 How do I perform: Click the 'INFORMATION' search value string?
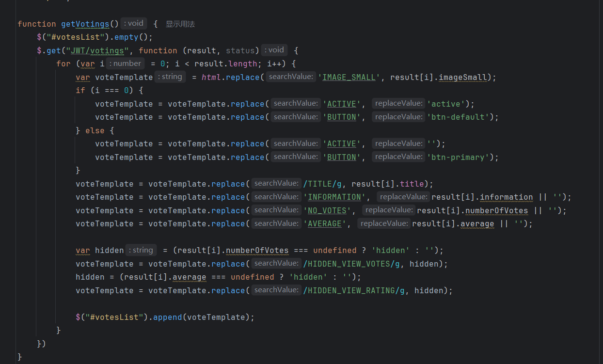tap(334, 197)
